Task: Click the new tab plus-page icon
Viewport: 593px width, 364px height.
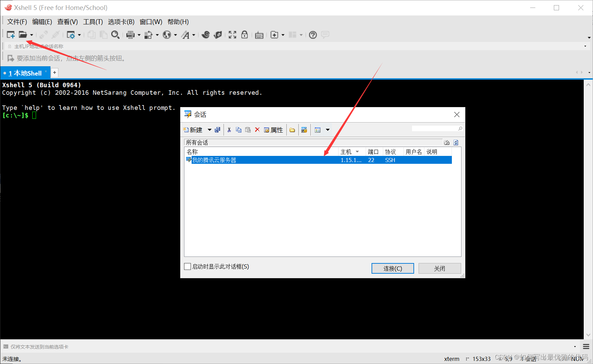Action: [x=274, y=35]
